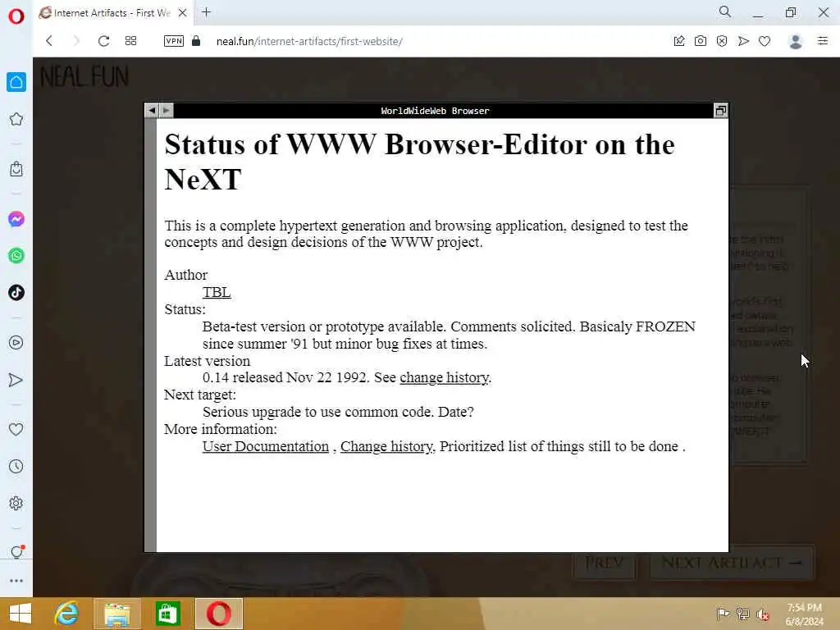This screenshot has height=630, width=840.
Task: Launch Internet Explorer from taskbar
Action: [66, 614]
